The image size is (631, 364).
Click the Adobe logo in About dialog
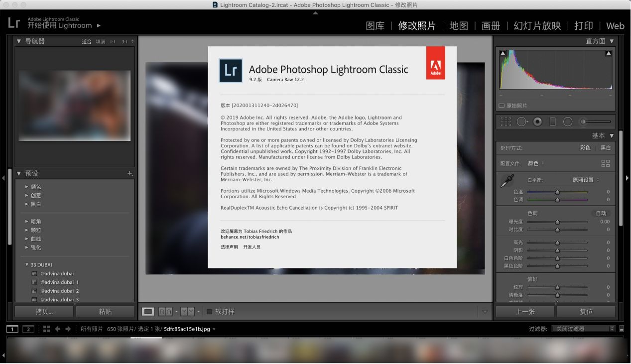point(435,63)
